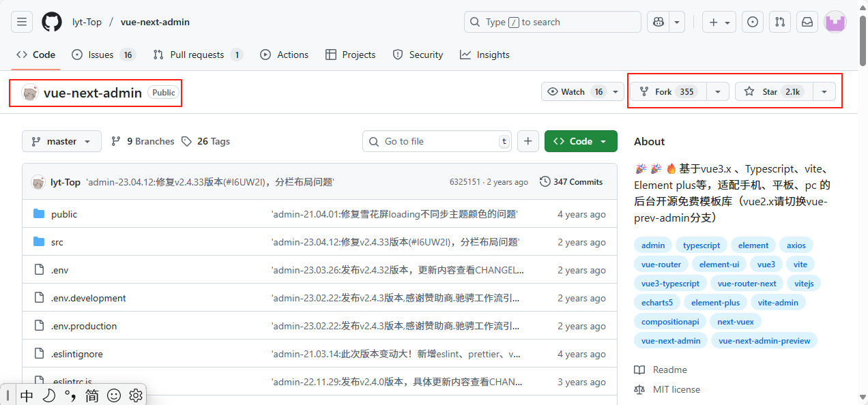Expand the Copilot dropdown arrow

[x=678, y=22]
